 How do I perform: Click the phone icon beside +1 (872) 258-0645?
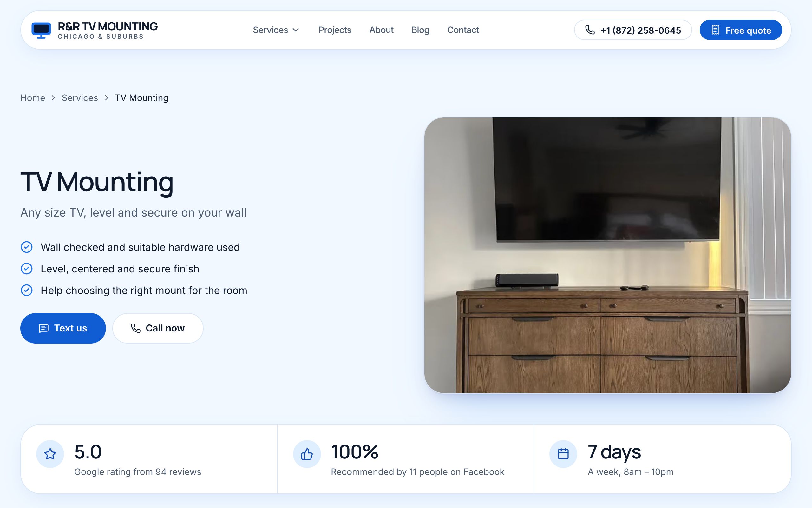pyautogui.click(x=590, y=30)
